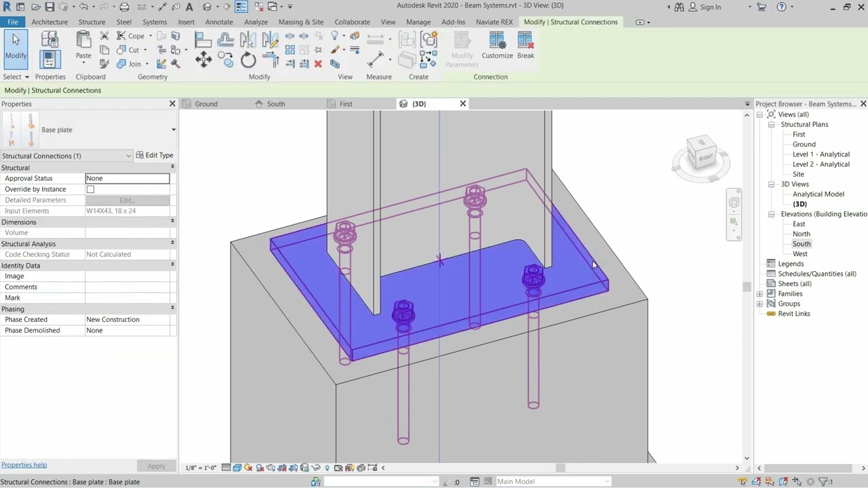This screenshot has width=868, height=488.
Task: Click the Approval Status value field
Action: coord(127,178)
